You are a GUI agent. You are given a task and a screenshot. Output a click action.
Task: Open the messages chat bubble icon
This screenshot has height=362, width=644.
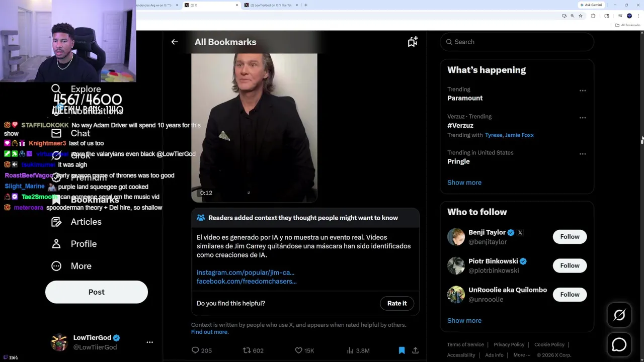(619, 344)
